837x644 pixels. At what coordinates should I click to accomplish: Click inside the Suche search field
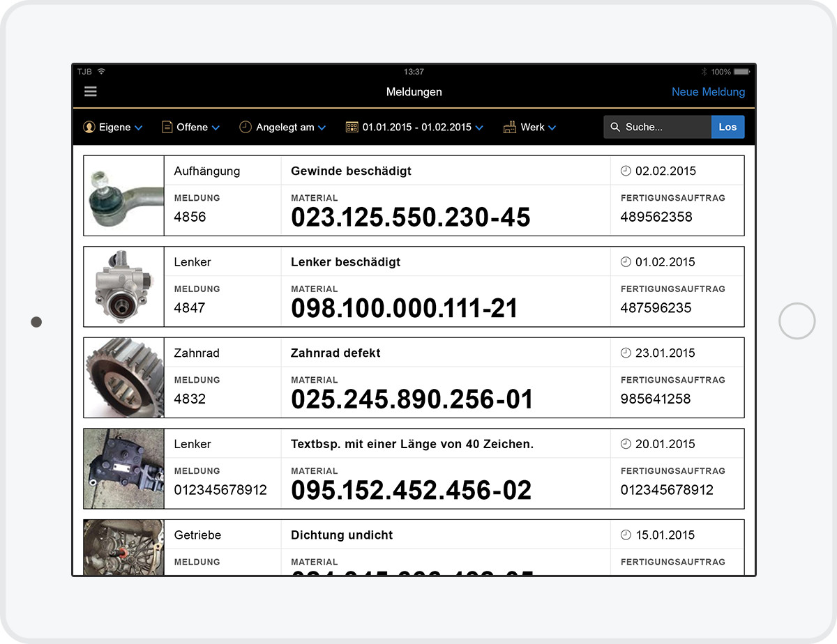tap(656, 127)
